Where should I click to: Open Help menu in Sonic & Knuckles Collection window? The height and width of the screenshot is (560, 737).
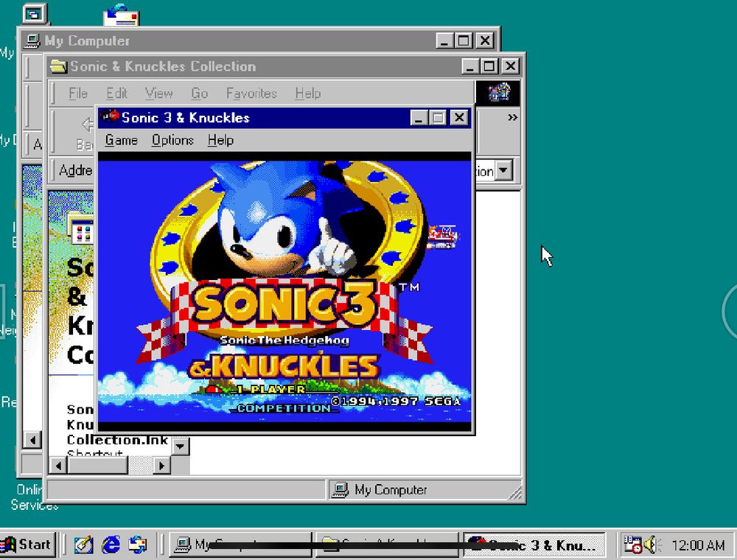308,94
